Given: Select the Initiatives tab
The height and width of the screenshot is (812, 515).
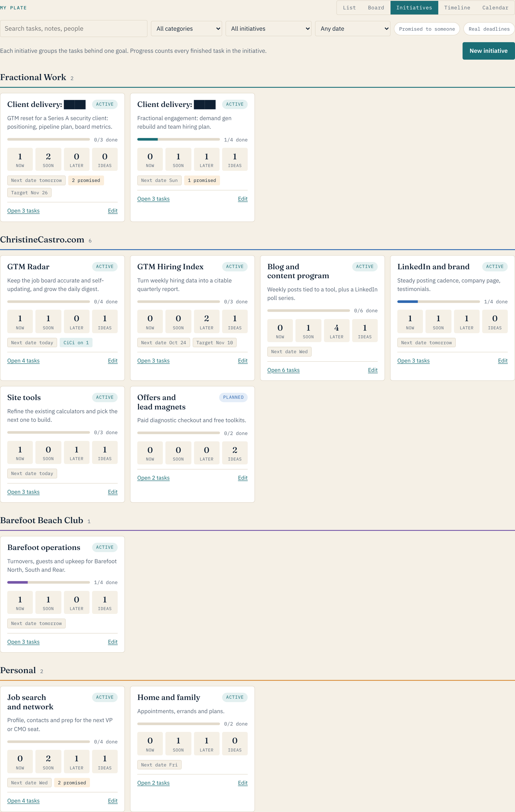Looking at the screenshot, I should [414, 8].
